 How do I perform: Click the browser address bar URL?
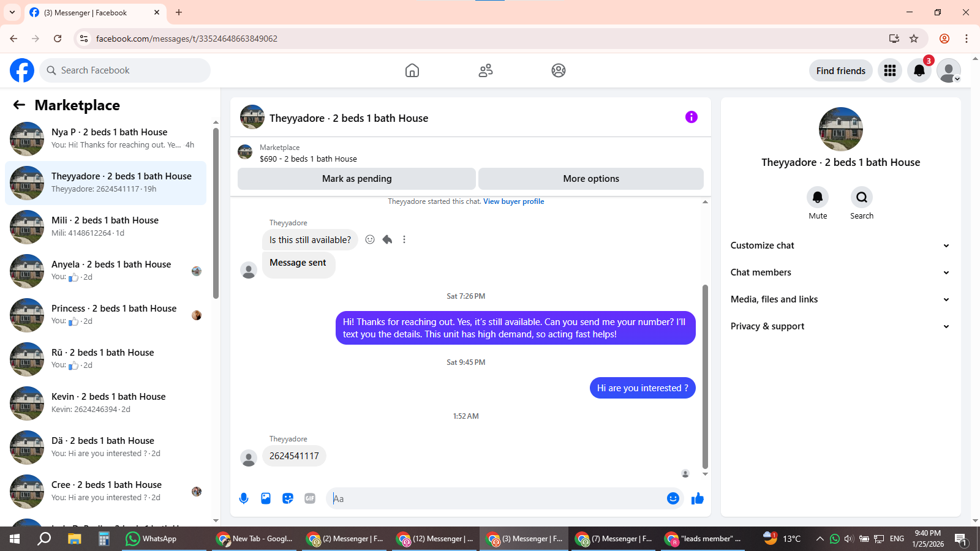tap(187, 39)
